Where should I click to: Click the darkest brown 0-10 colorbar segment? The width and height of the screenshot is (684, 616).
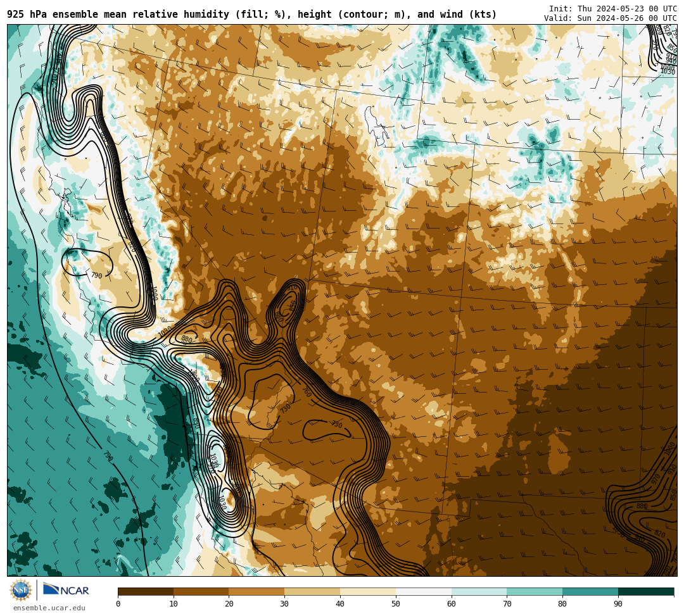(146, 591)
